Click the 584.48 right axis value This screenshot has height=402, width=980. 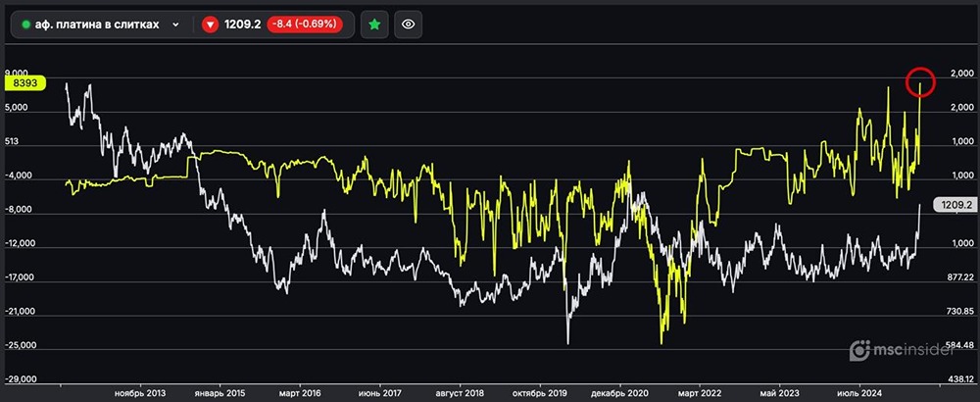coord(958,345)
